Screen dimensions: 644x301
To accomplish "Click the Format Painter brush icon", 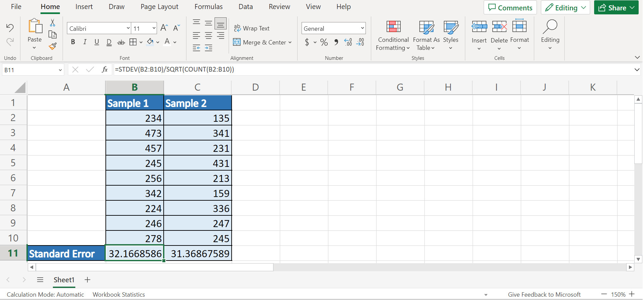I will coord(53,46).
